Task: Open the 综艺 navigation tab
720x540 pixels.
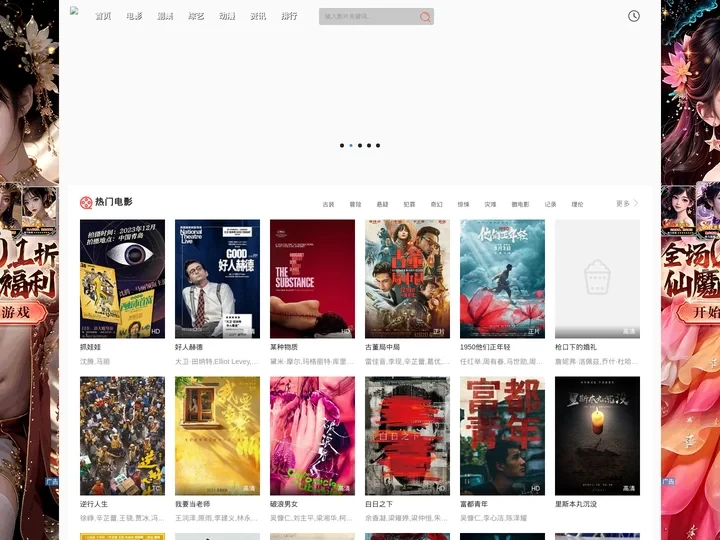Action: tap(196, 16)
